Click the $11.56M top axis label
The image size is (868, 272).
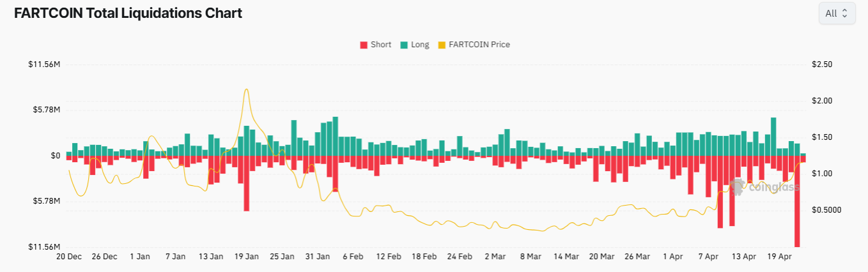(x=44, y=64)
